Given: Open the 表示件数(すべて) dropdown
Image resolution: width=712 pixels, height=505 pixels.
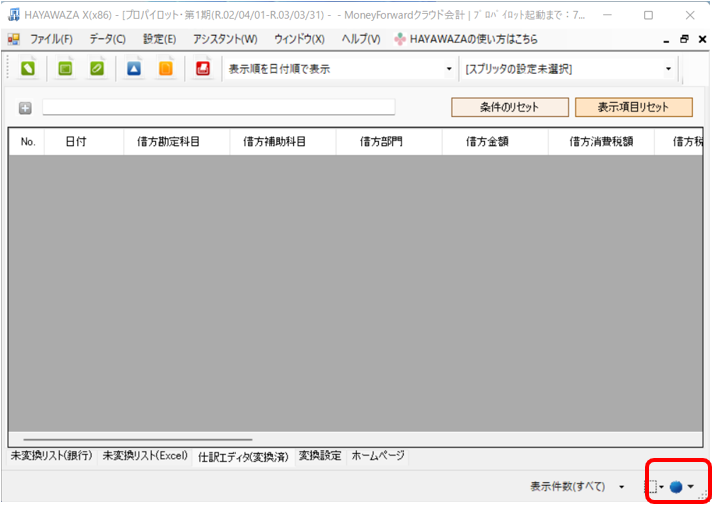Looking at the screenshot, I should point(621,487).
